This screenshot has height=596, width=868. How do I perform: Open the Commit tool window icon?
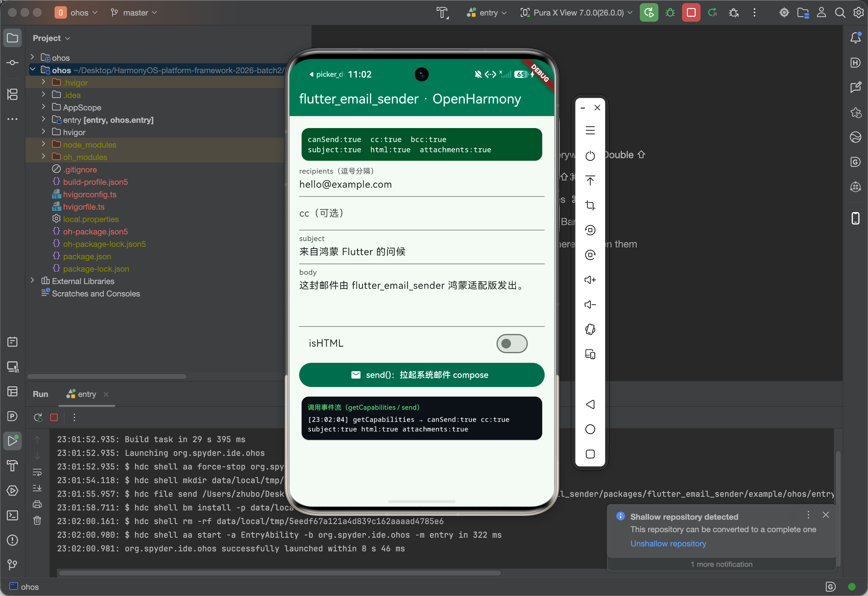12,63
